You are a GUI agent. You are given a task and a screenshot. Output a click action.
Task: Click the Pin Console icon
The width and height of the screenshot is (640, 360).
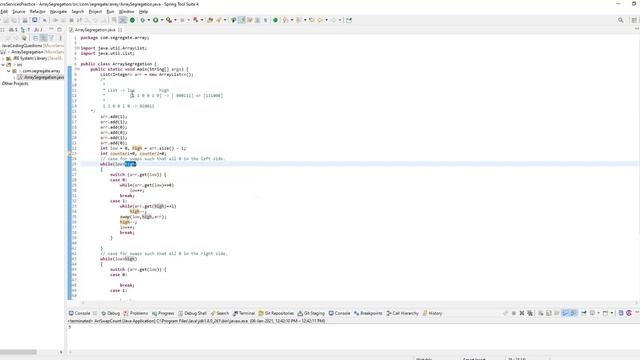click(584, 313)
